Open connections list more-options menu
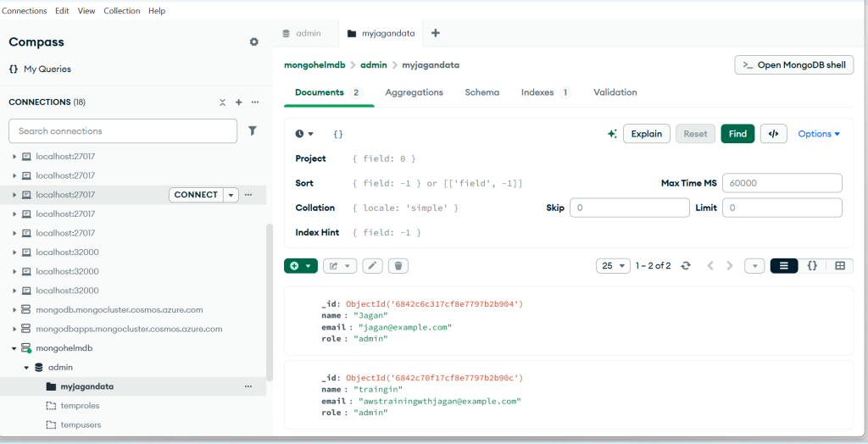 pos(255,103)
